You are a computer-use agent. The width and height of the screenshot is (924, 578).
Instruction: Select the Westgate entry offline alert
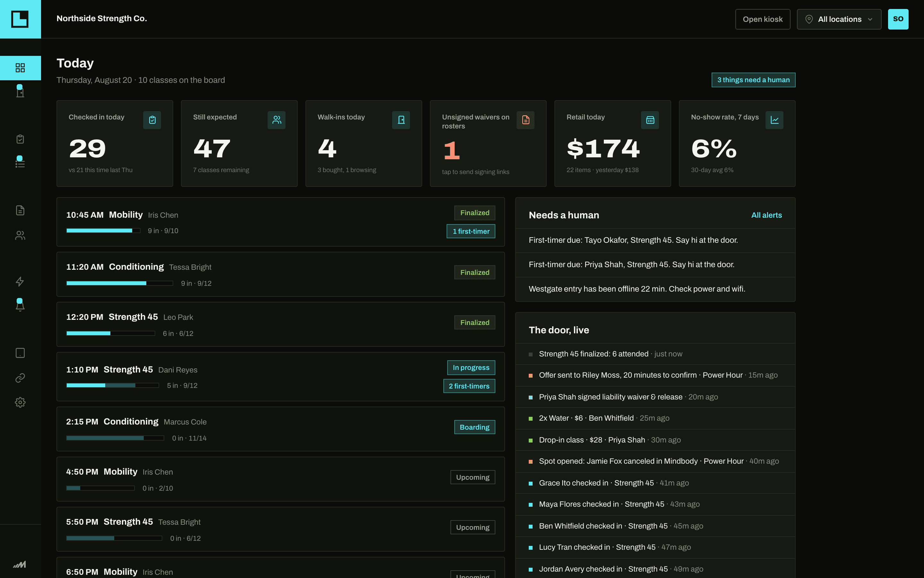pos(655,289)
